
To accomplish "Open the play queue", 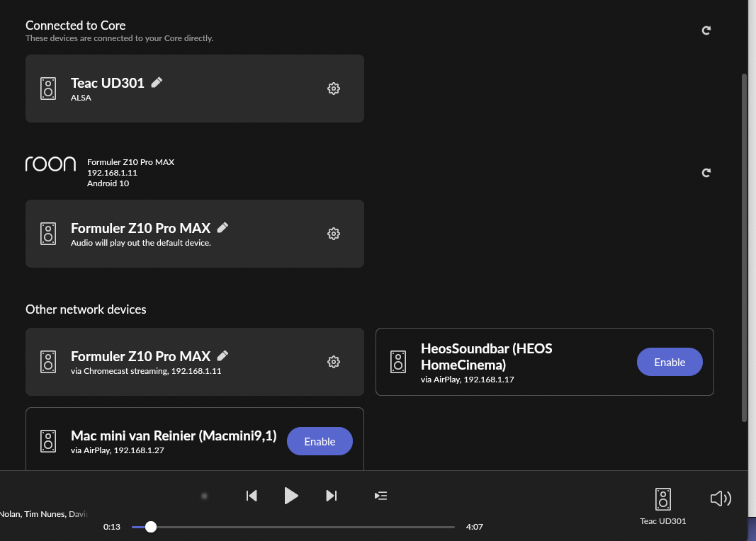I will click(381, 496).
